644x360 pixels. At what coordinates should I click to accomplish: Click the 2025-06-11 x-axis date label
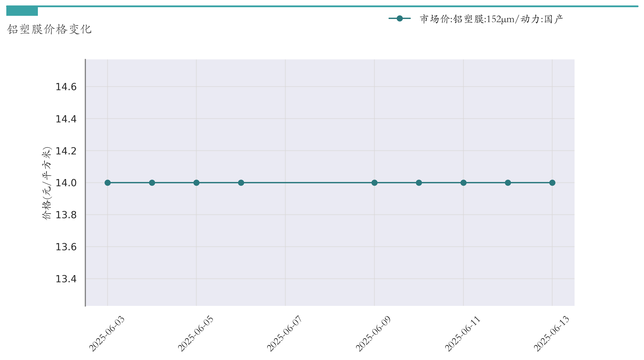point(463,333)
